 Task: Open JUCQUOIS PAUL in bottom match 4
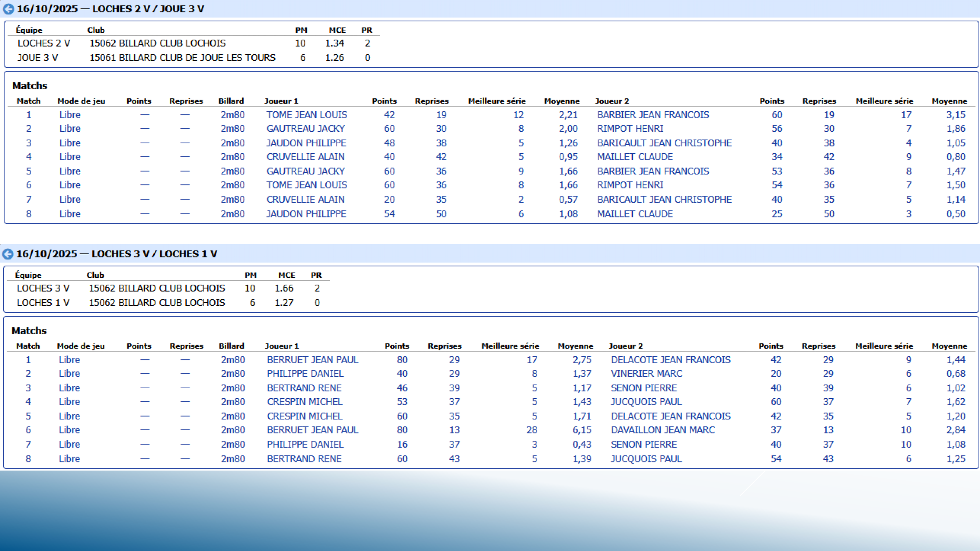(646, 402)
